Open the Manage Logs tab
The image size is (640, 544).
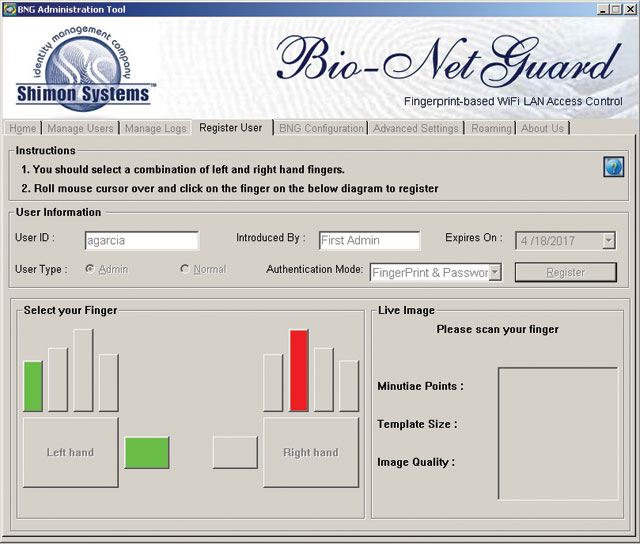[x=156, y=128]
